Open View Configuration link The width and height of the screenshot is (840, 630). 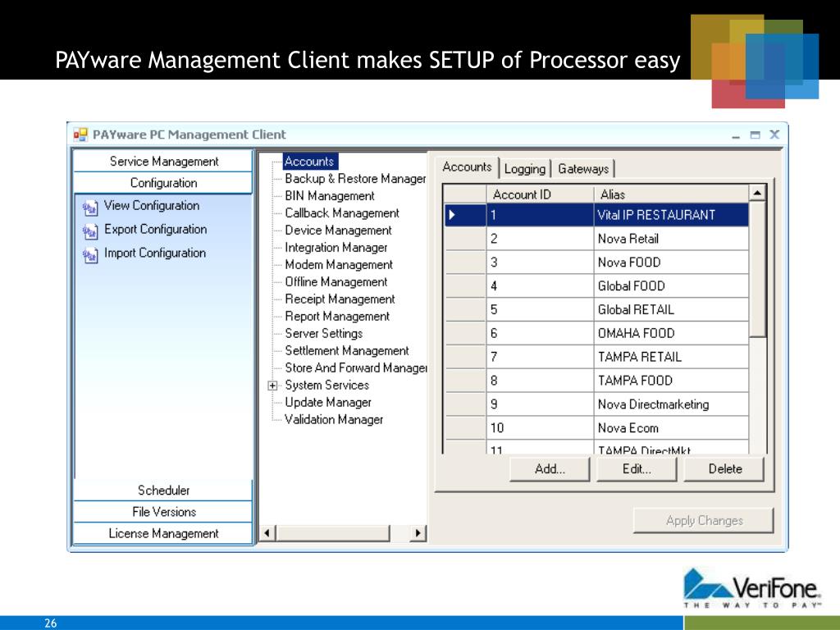(x=152, y=206)
